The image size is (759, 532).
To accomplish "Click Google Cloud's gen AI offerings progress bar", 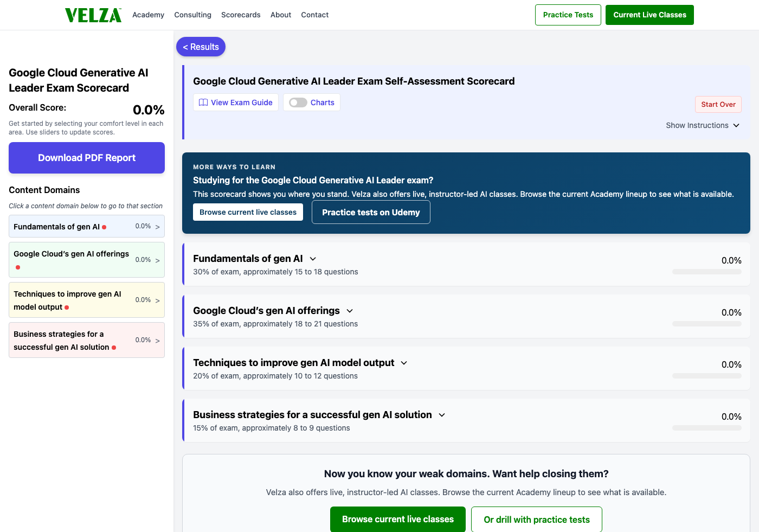I will 707,324.
